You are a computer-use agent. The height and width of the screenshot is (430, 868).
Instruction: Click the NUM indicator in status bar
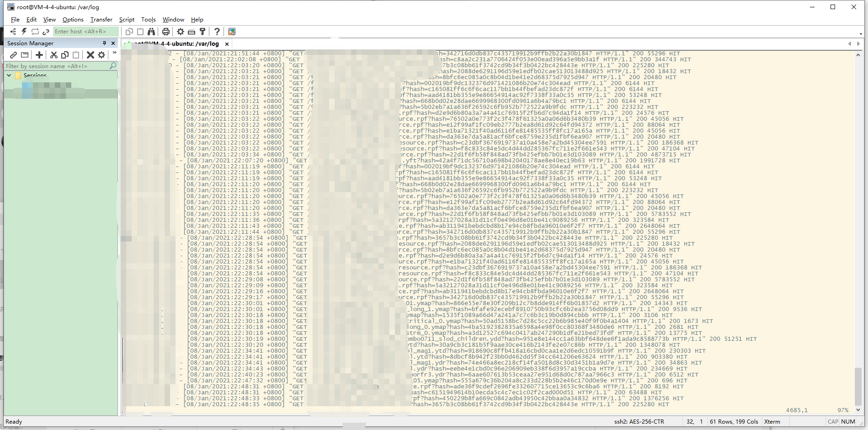pyautogui.click(x=848, y=422)
